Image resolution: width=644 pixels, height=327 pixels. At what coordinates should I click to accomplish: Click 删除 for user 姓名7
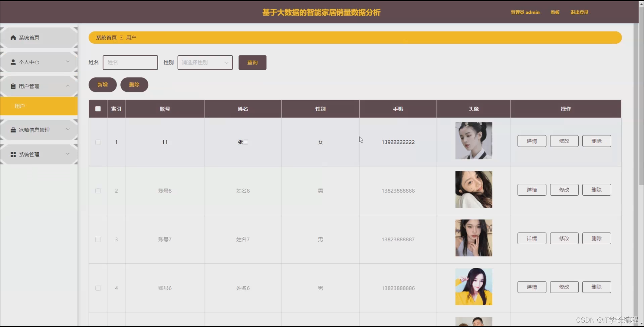tap(597, 238)
